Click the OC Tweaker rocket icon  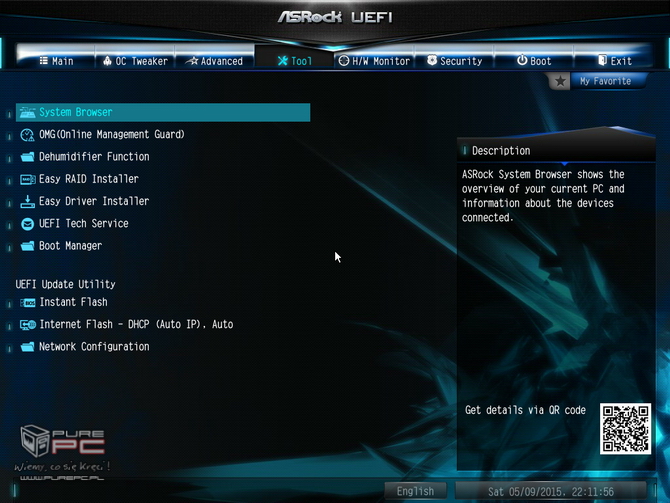(x=107, y=61)
